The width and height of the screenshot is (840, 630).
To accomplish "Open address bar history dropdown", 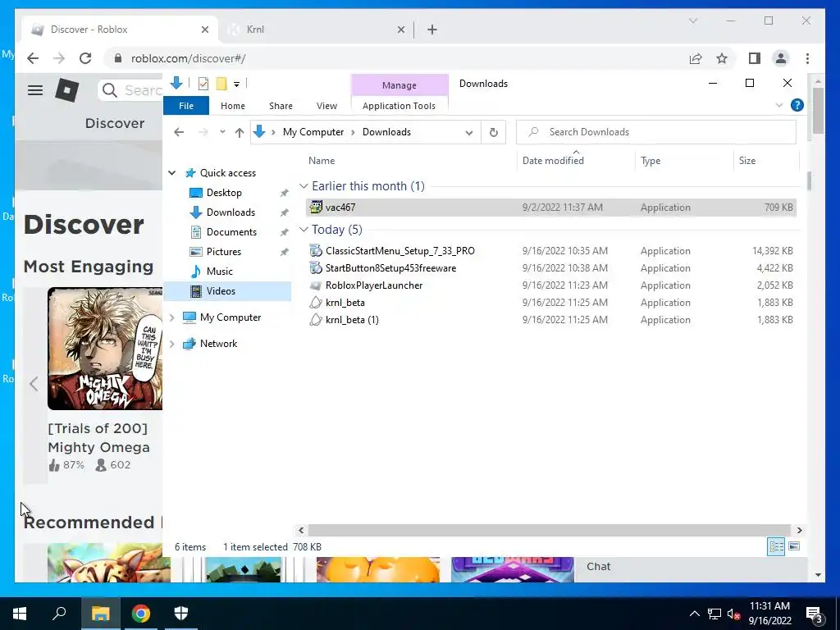I will [x=469, y=132].
